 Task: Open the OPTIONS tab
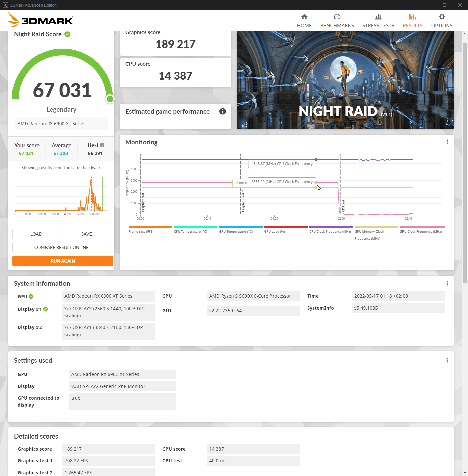[442, 21]
